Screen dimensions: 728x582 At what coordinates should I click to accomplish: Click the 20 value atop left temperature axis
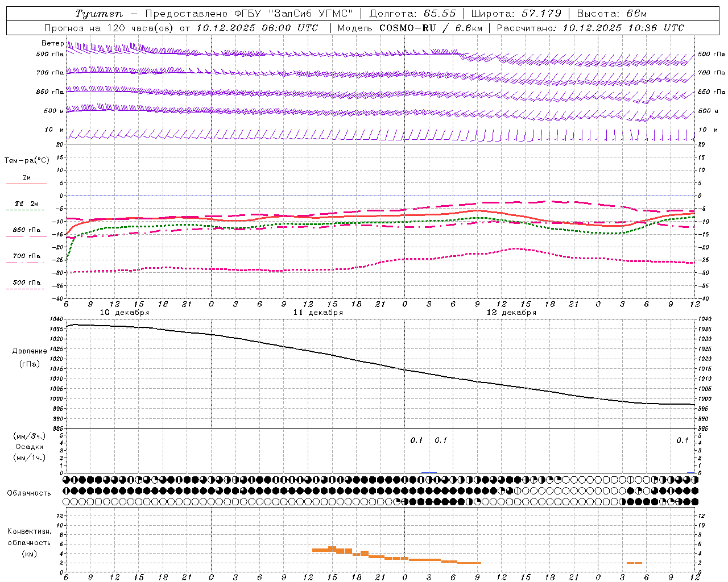point(60,145)
